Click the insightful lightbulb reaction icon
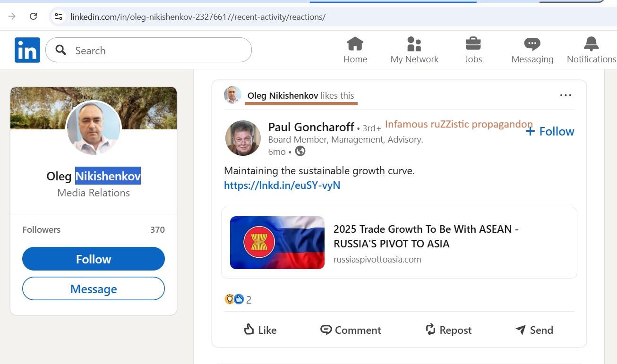Image resolution: width=617 pixels, height=364 pixels. pos(229,299)
